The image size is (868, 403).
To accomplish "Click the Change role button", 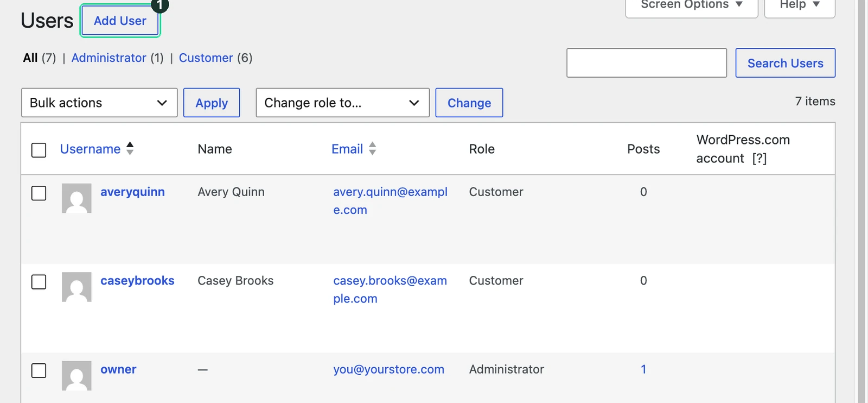I will (x=469, y=103).
